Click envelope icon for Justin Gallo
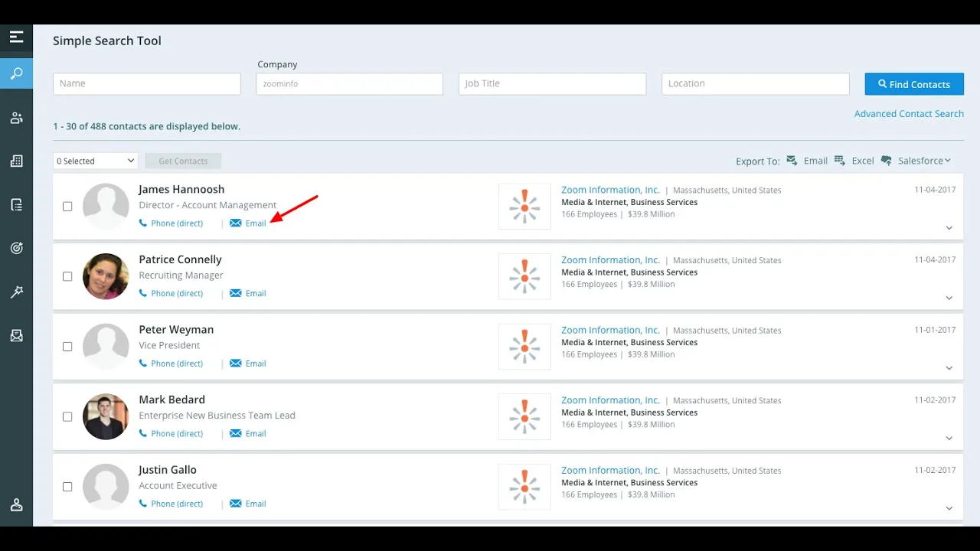The width and height of the screenshot is (980, 551). tap(236, 504)
